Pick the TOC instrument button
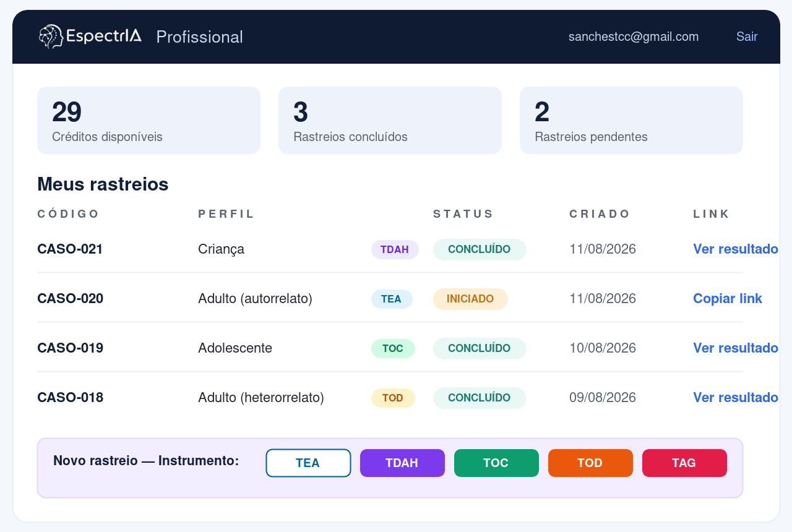The width and height of the screenshot is (792, 532). pyautogui.click(x=496, y=463)
